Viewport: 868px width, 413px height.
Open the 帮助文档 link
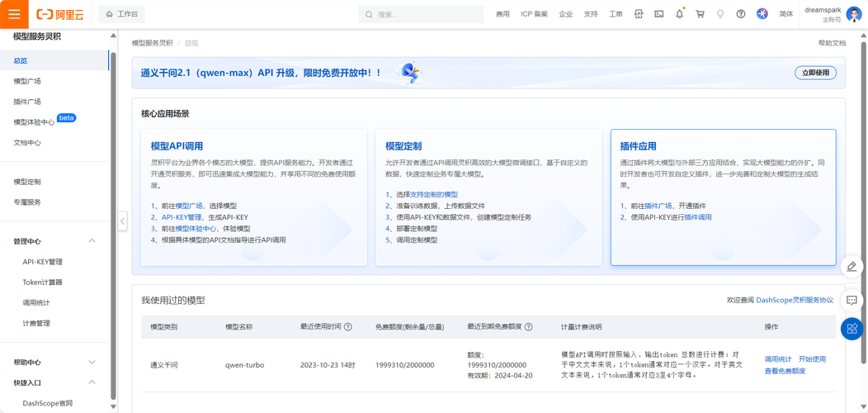[832, 43]
